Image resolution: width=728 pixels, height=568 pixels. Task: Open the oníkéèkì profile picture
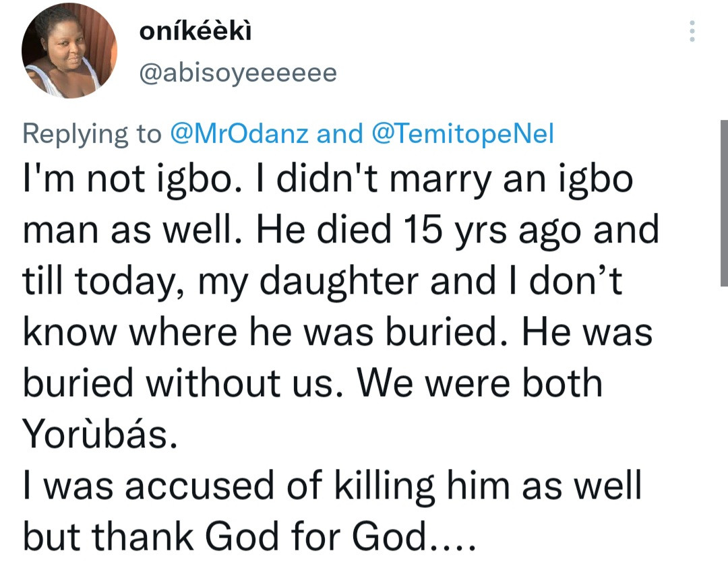(x=69, y=51)
